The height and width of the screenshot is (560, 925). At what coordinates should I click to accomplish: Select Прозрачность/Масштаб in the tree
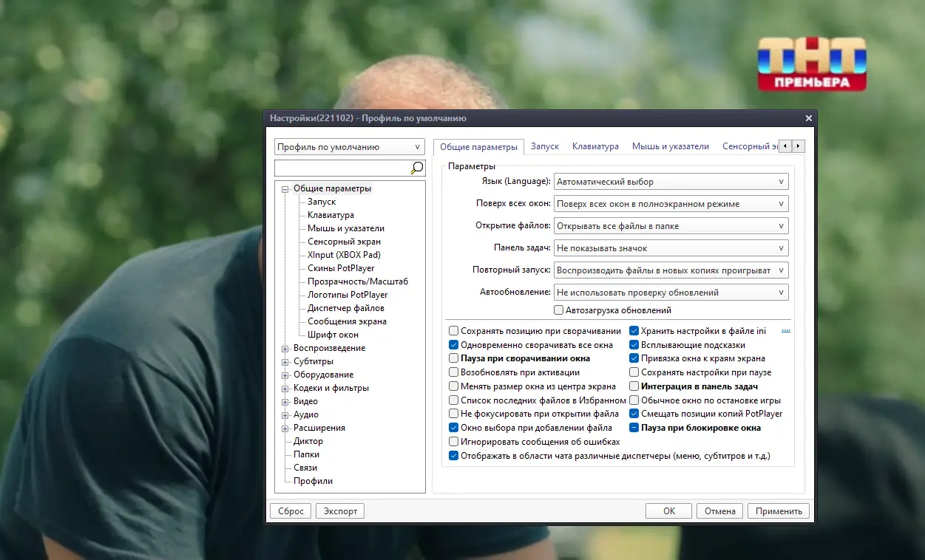(x=358, y=281)
